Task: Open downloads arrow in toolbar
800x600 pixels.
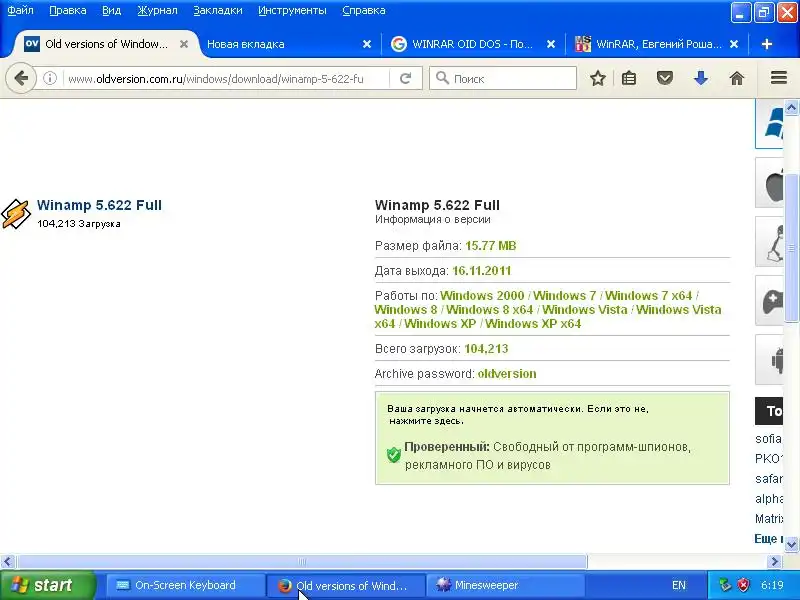Action: click(701, 78)
